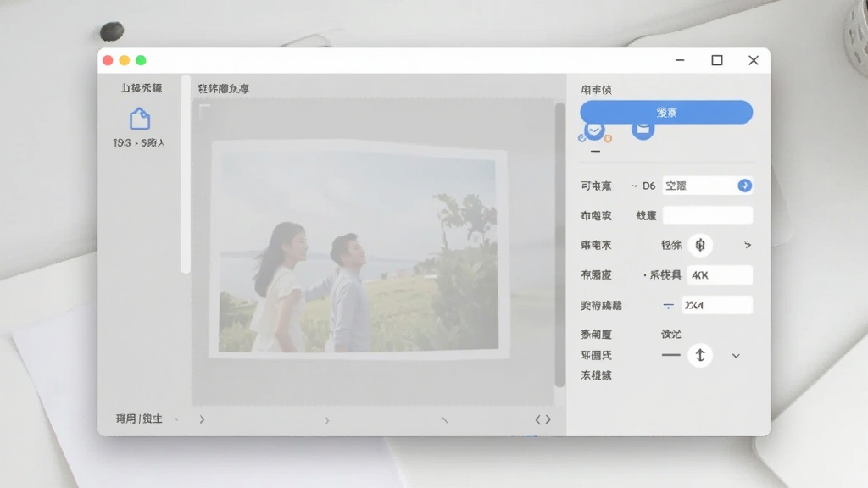
Task: Click the "19.3" caption under the tag icon
Action: coord(122,142)
